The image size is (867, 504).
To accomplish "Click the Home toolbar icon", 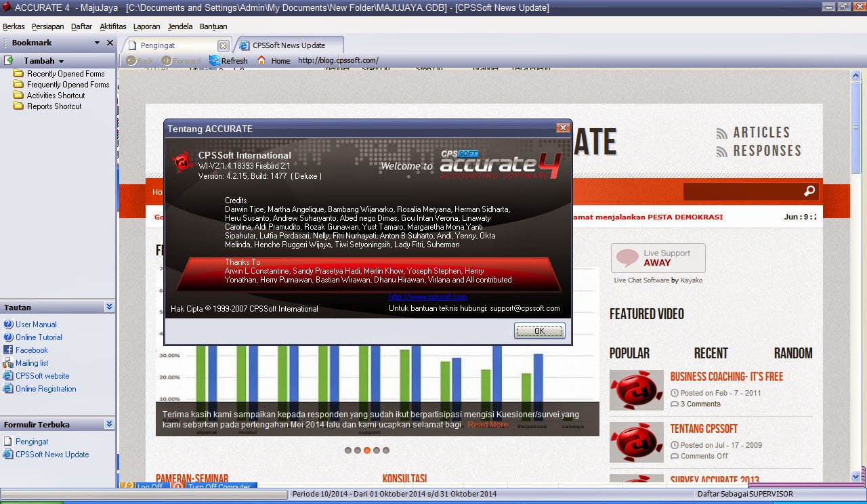I will tap(261, 60).
